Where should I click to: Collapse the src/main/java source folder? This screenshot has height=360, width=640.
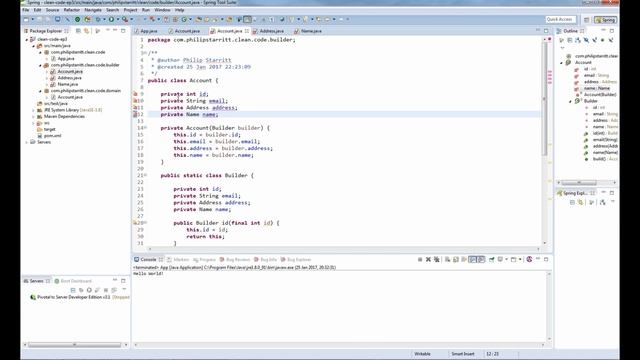point(33,46)
